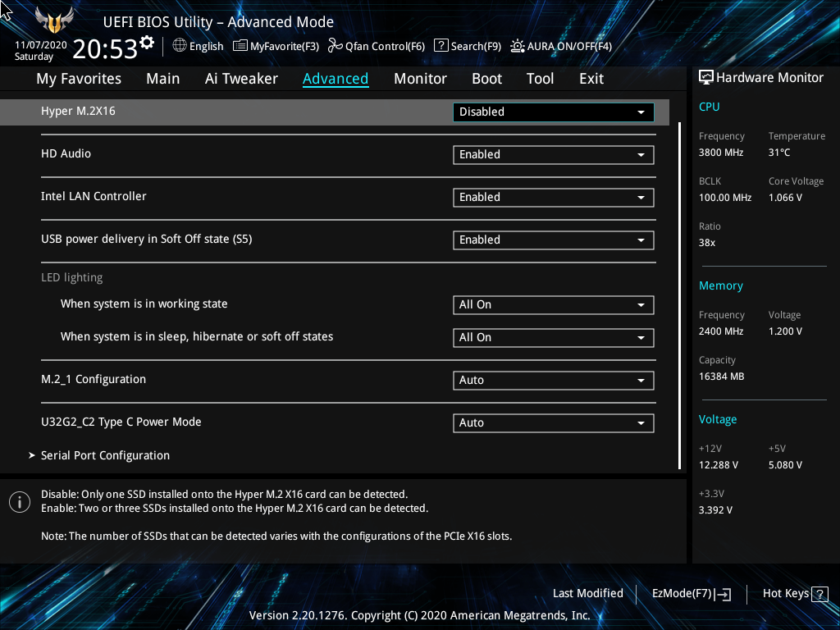Click the Voltage heading in Hardware Monitor
This screenshot has height=630, width=840.
pos(717,419)
